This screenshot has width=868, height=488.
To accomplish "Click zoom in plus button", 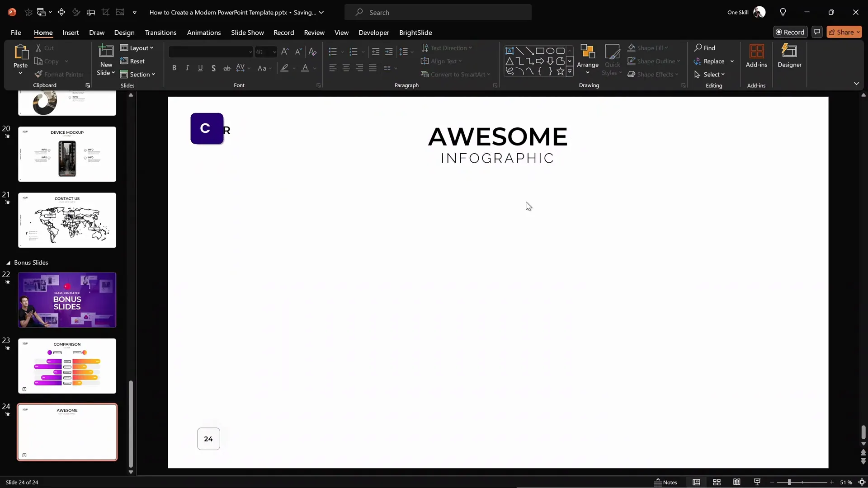I will tap(832, 482).
